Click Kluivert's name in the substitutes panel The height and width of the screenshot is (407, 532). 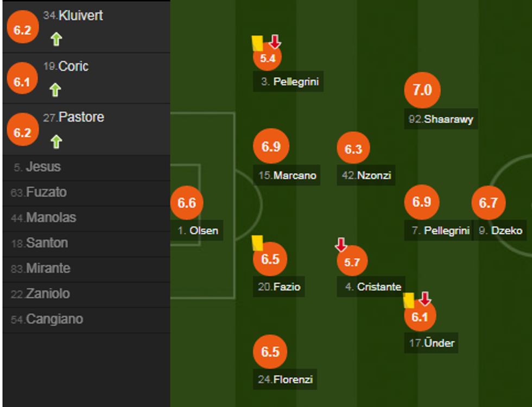pyautogui.click(x=80, y=16)
